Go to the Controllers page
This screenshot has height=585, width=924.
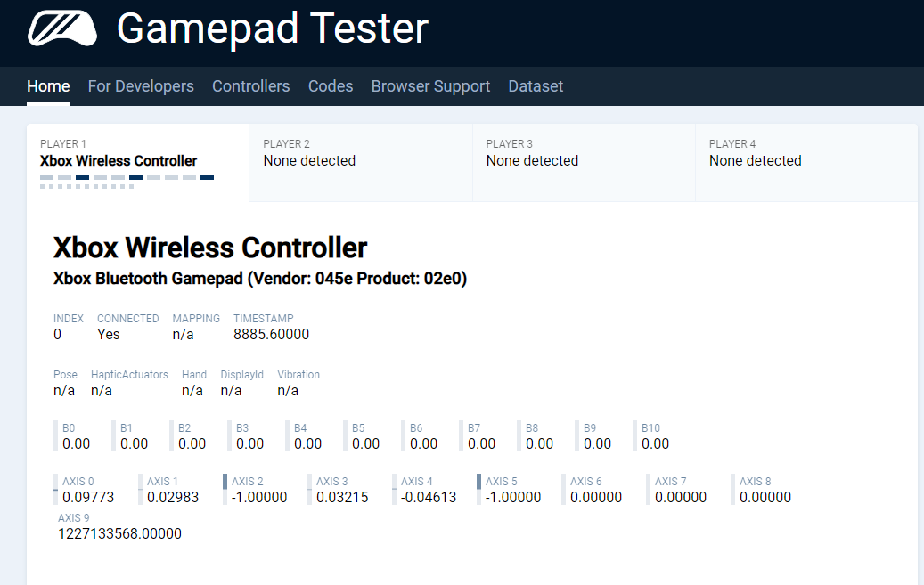(251, 86)
